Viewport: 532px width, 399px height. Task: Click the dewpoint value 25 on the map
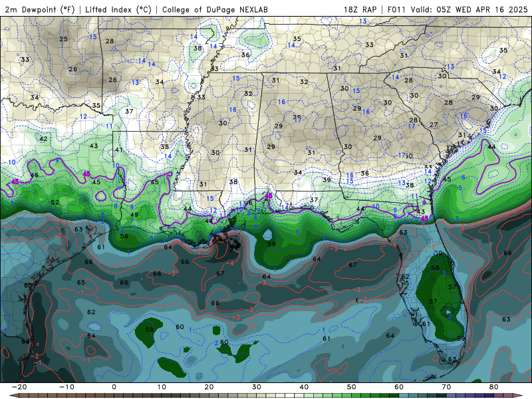63,39
